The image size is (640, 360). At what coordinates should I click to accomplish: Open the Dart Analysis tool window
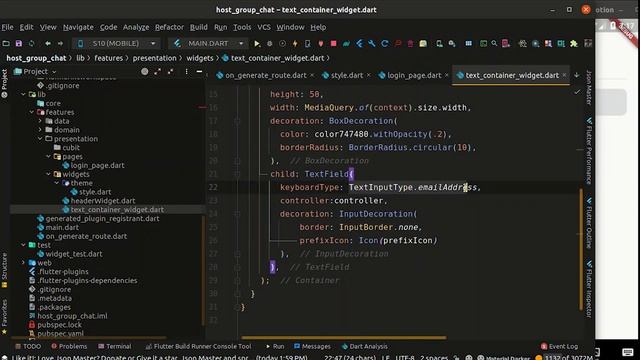[x=364, y=346]
